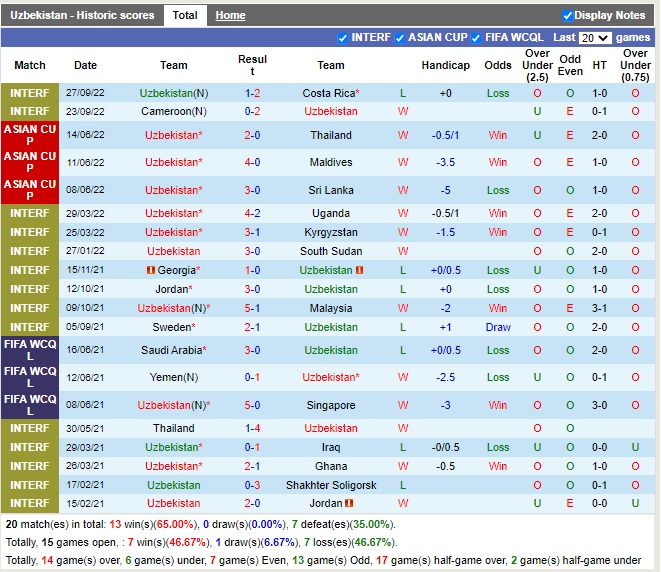
Task: Toggle the Display Notes checkbox
Action: pyautogui.click(x=568, y=15)
